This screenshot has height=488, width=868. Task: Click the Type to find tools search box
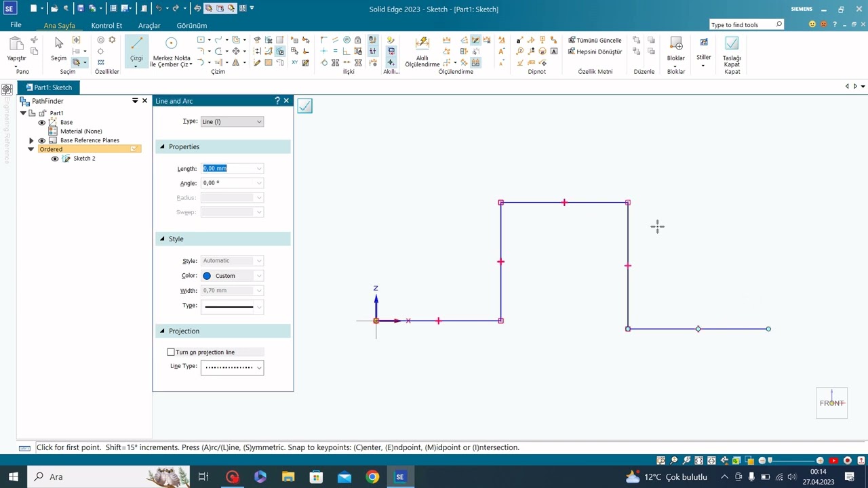click(746, 24)
